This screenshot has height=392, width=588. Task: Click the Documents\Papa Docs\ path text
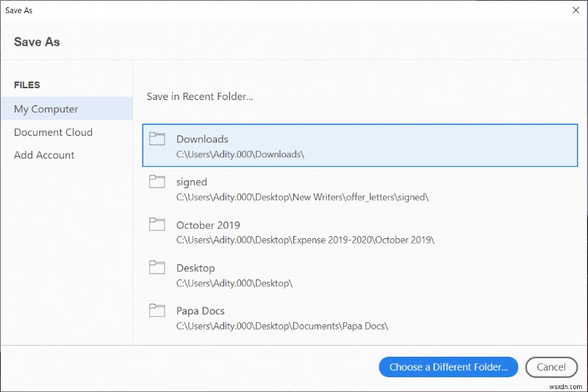(x=282, y=326)
